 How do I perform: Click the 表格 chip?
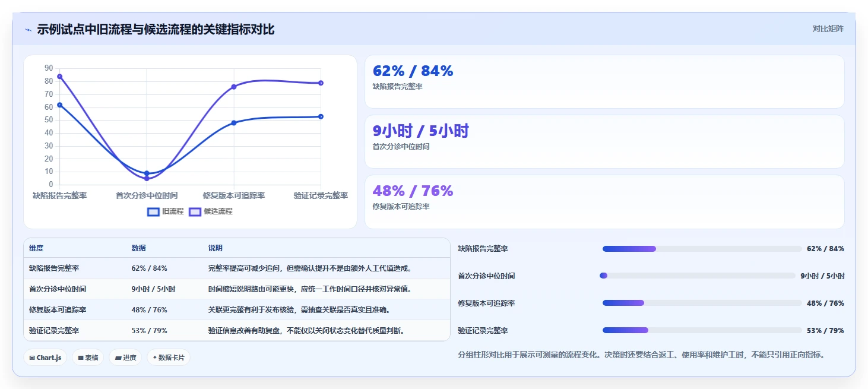(88, 358)
